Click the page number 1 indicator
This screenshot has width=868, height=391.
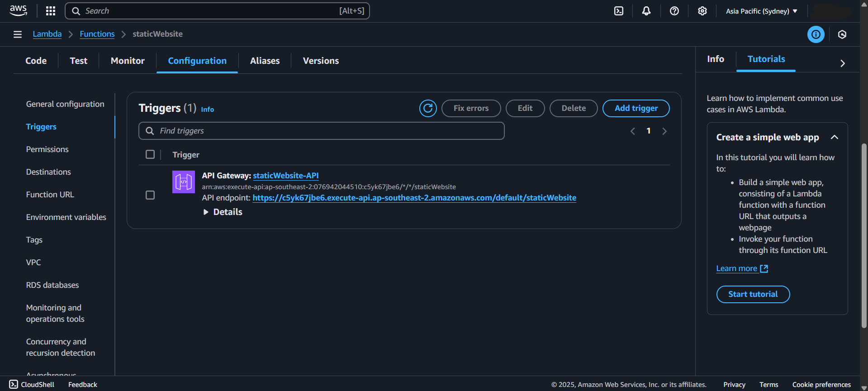point(649,131)
